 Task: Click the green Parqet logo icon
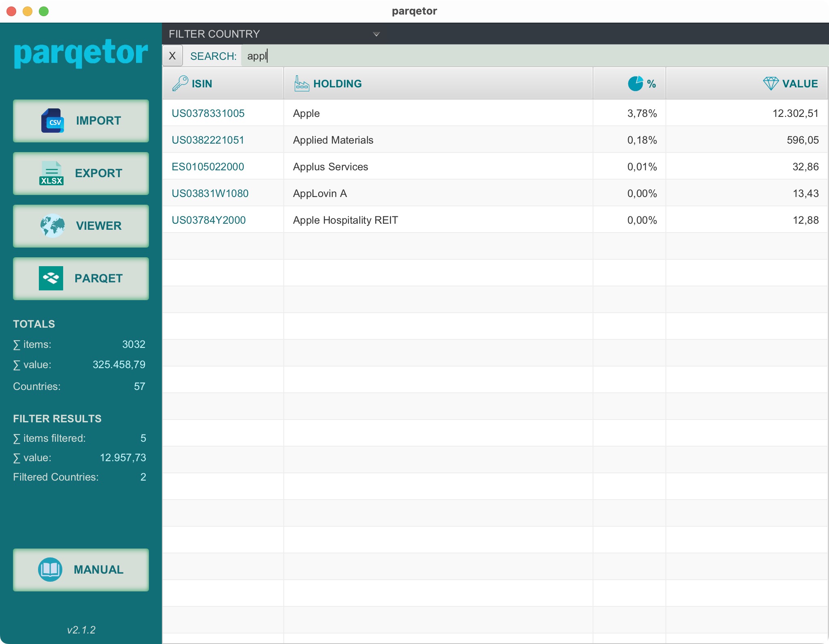(x=51, y=278)
